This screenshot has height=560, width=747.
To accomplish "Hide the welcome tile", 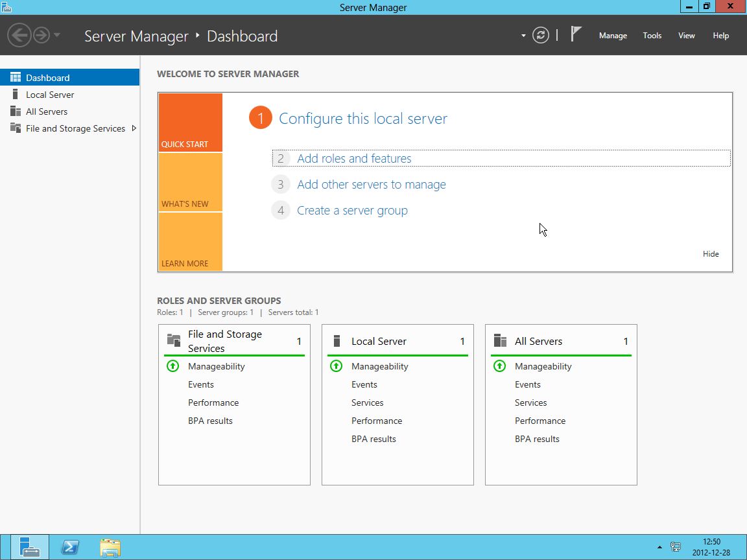I will (710, 254).
